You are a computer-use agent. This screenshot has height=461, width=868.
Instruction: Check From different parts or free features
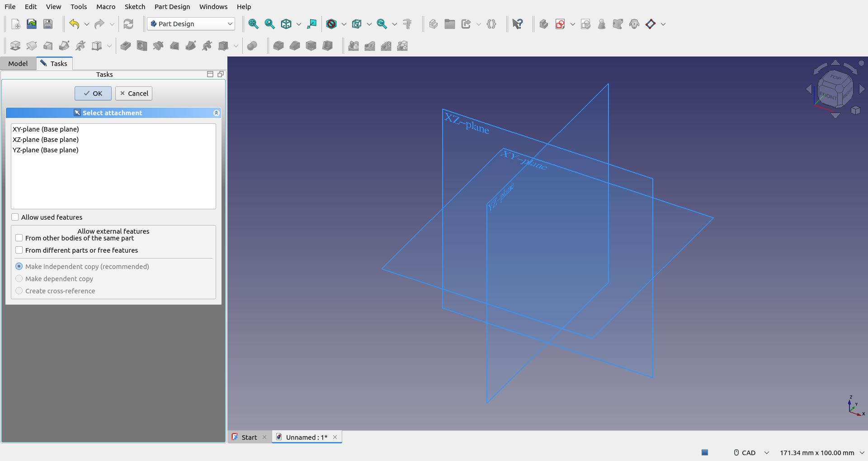19,250
